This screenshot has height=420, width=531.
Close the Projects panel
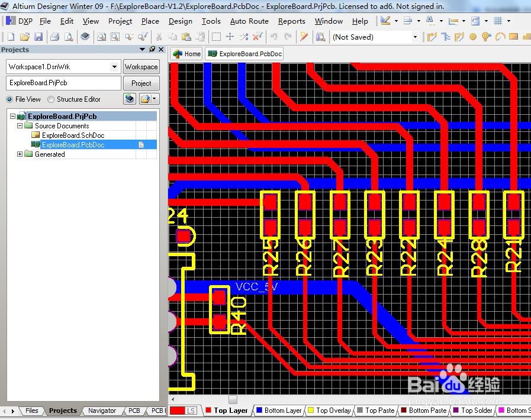point(161,50)
